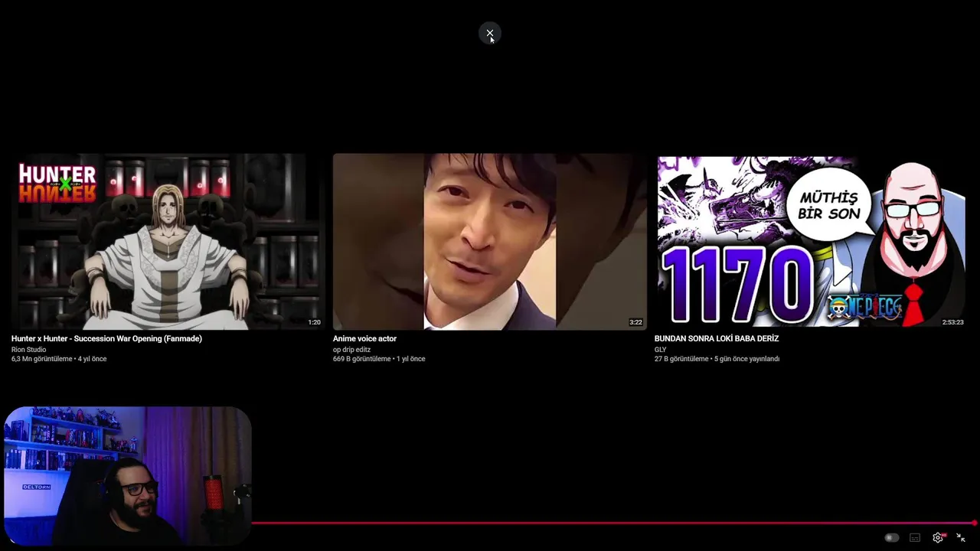Open the 'Anime voice actor' title link
Viewport: 980px width, 551px height.
click(x=364, y=338)
